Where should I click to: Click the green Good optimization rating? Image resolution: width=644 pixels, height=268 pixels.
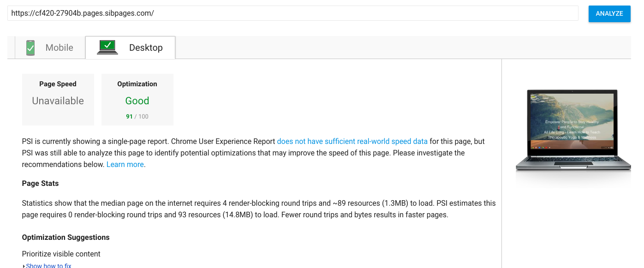coord(137,101)
